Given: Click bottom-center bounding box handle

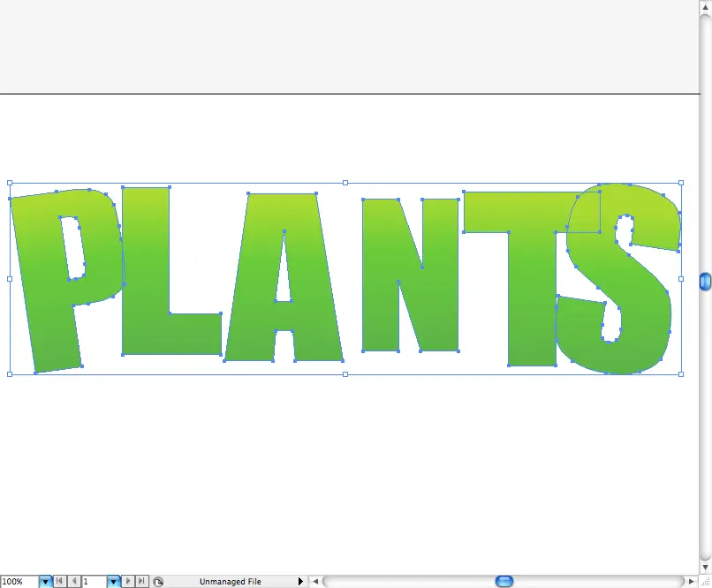Looking at the screenshot, I should click(x=345, y=374).
